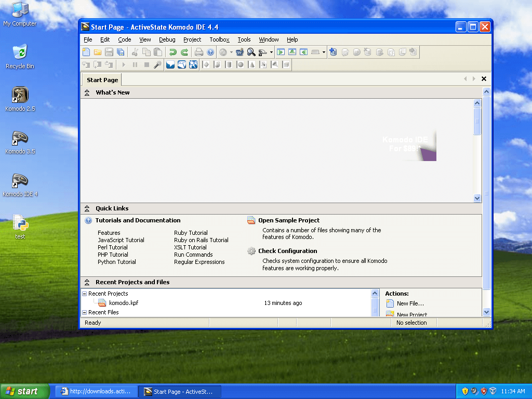532x399 pixels.
Task: Click the Find in Files icon beside the magnifier
Action: click(x=262, y=52)
